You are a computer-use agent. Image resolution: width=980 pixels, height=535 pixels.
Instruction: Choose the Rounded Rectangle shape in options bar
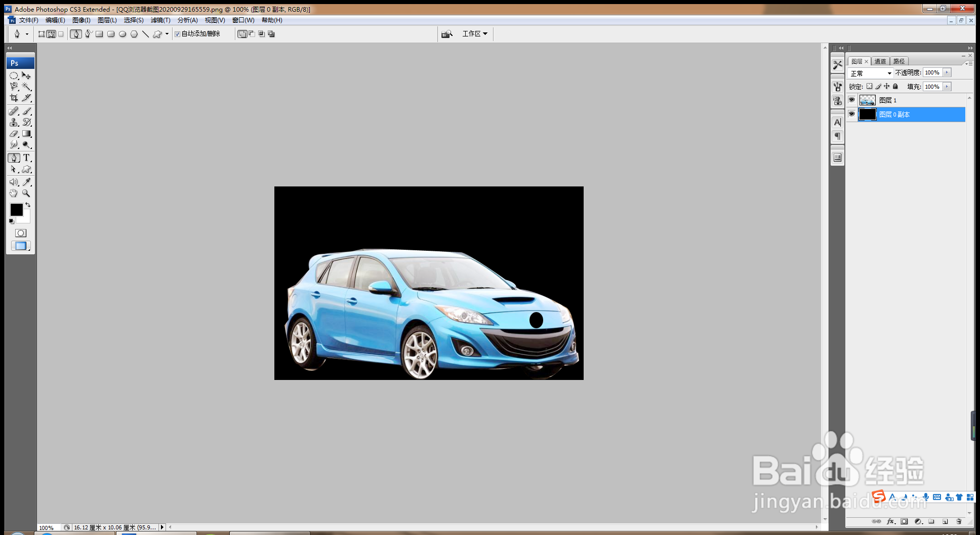pos(111,34)
